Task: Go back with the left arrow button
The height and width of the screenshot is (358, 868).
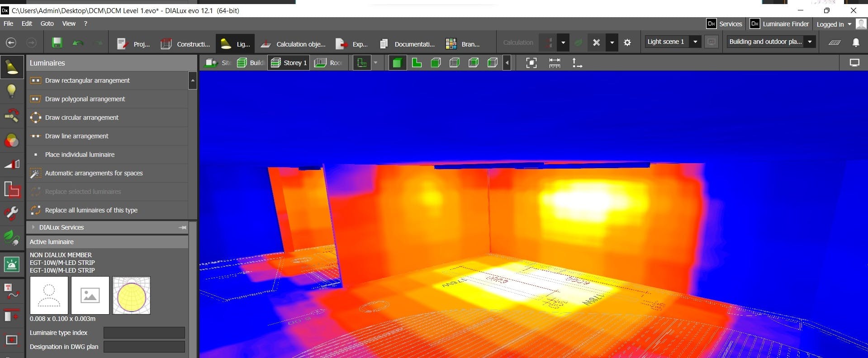Action: [11, 42]
